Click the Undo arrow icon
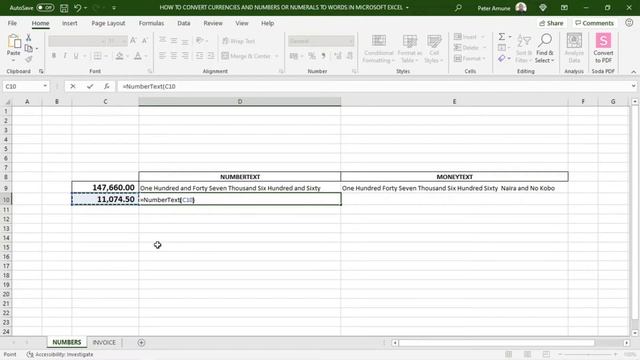The image size is (640, 360). pyautogui.click(x=78, y=8)
